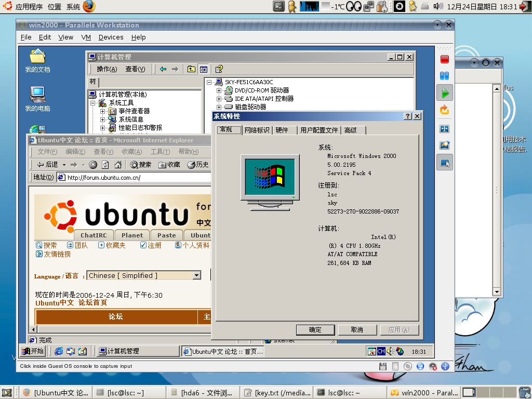Click the address bar with forum.ubuntu.com.cn
Screen dimensions: 532x399
(x=135, y=178)
